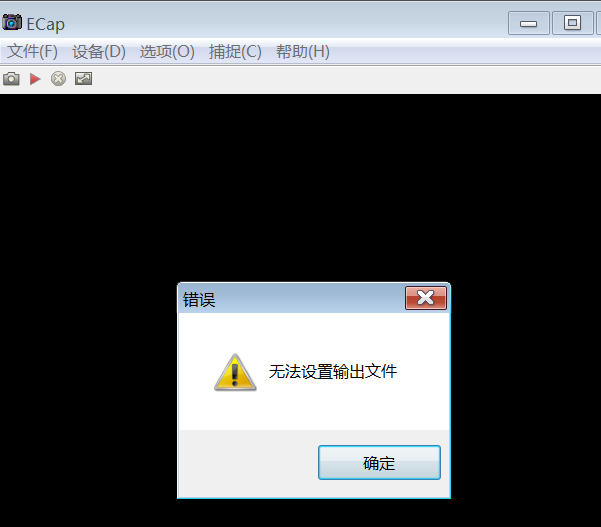Click the camera snapshot toolbar icon

click(11, 79)
